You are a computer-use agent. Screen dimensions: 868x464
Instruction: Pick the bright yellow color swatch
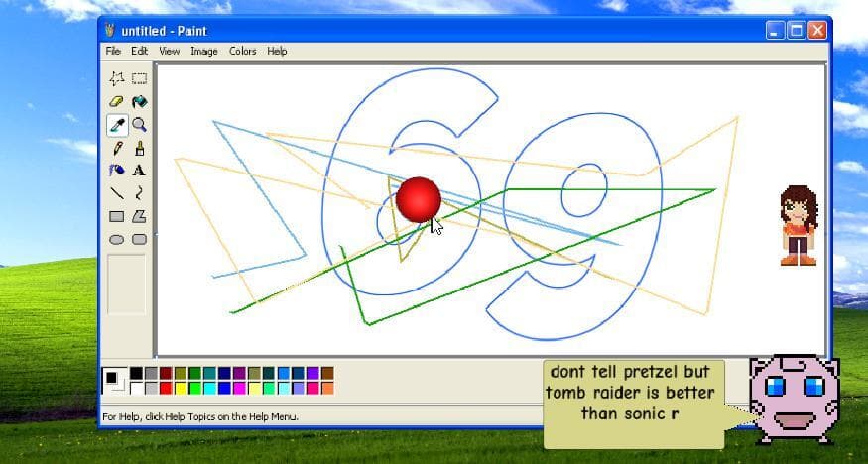pyautogui.click(x=181, y=389)
